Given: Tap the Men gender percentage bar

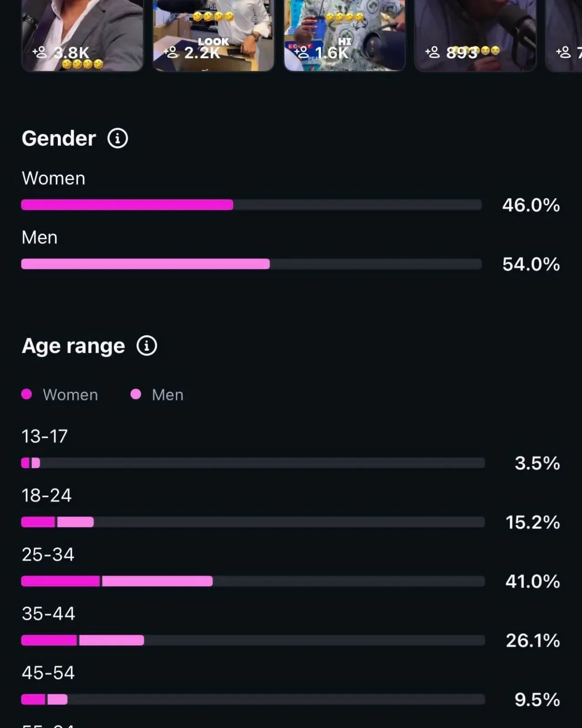Looking at the screenshot, I should (251, 264).
